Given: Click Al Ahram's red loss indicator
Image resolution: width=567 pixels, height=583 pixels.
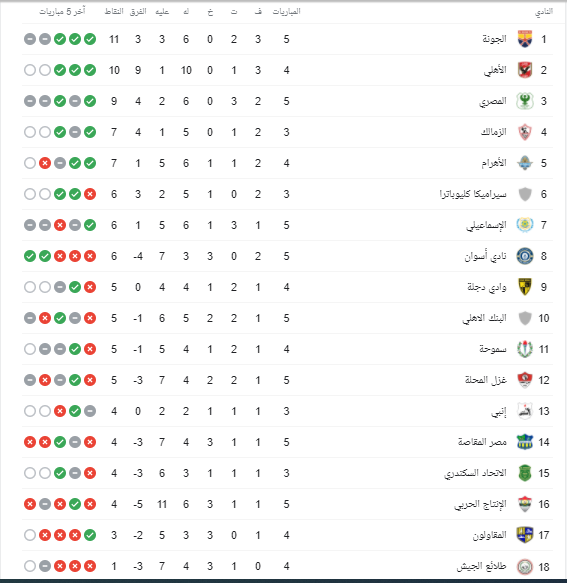Looking at the screenshot, I should (45, 163).
